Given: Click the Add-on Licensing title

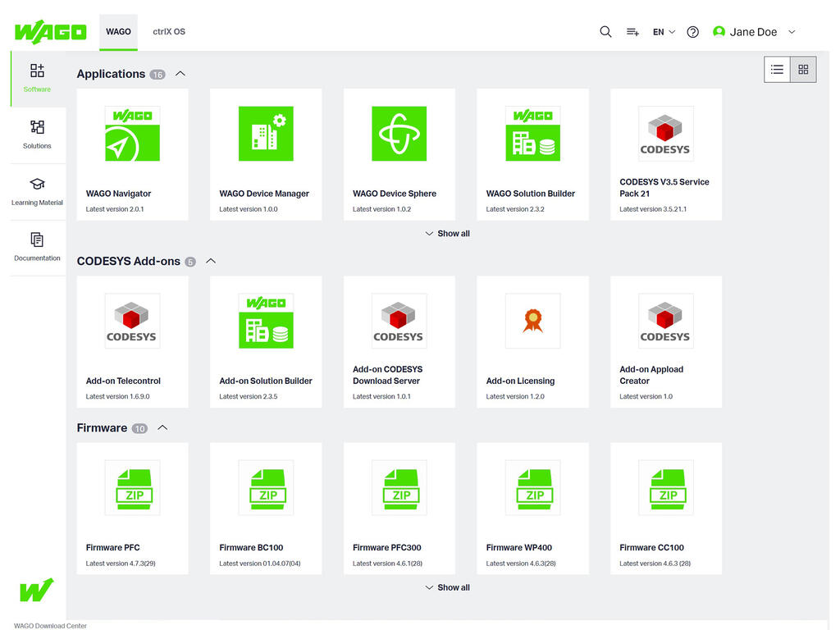Looking at the screenshot, I should point(520,381).
